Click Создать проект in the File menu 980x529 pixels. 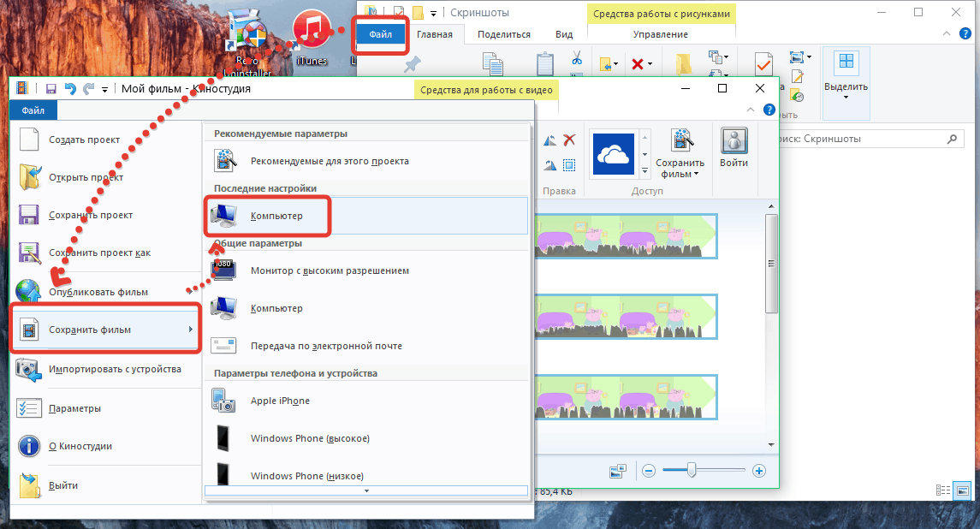[105, 140]
